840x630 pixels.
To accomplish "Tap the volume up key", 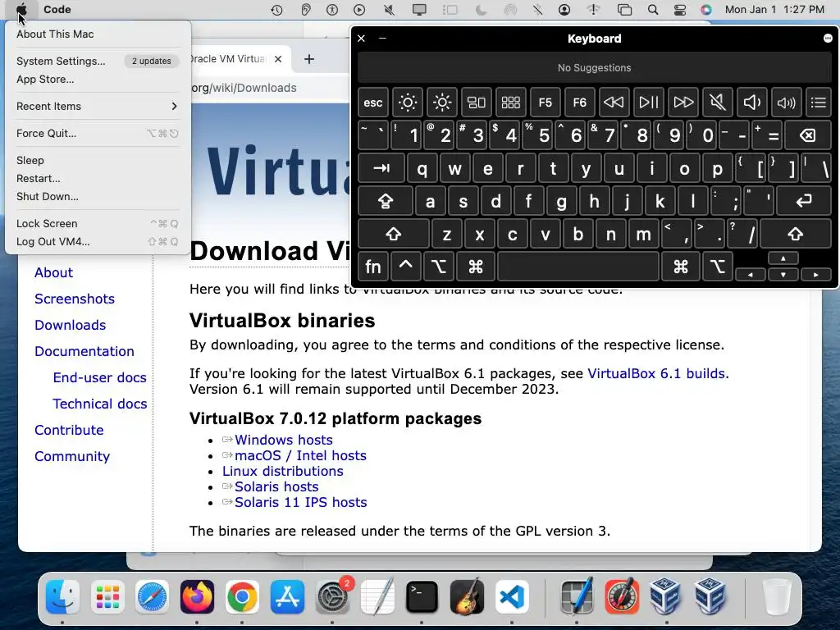I will point(787,103).
